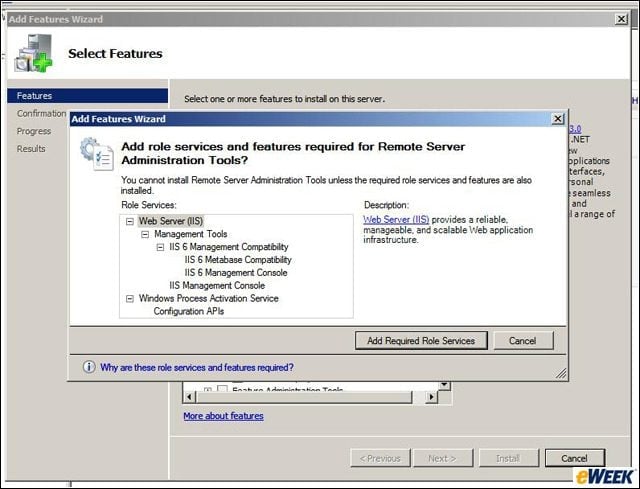Click the gear checklist icon in the dialog

[x=96, y=153]
